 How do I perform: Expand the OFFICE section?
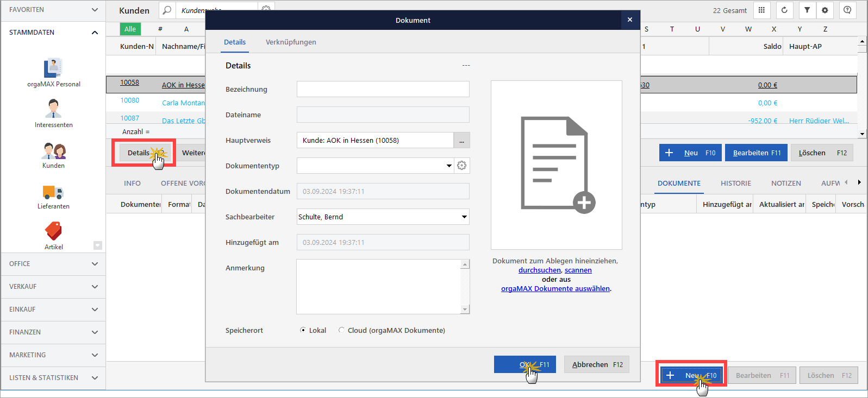[53, 264]
